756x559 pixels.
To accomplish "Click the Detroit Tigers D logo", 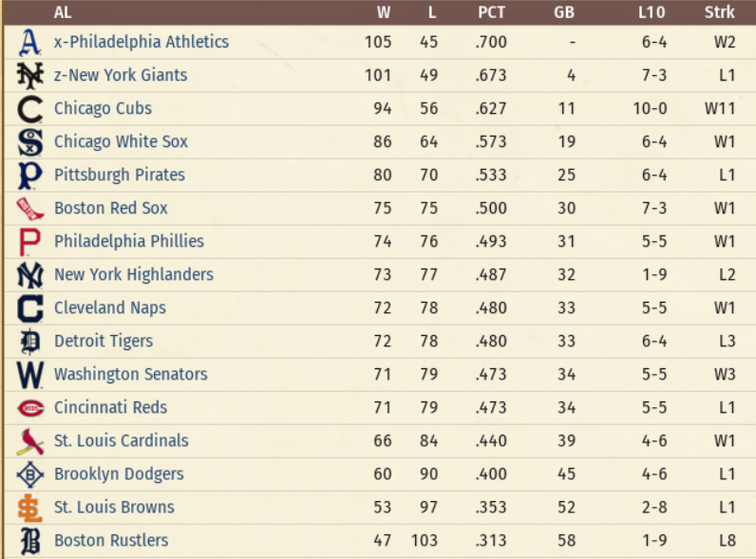I will pyautogui.click(x=30, y=342).
